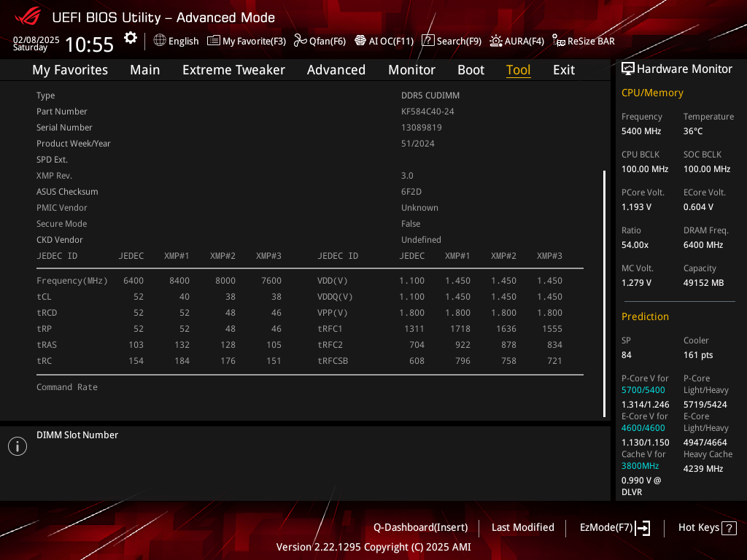747x560 pixels.
Task: Click XMP#1 frequency value 8400
Action: (x=179, y=281)
